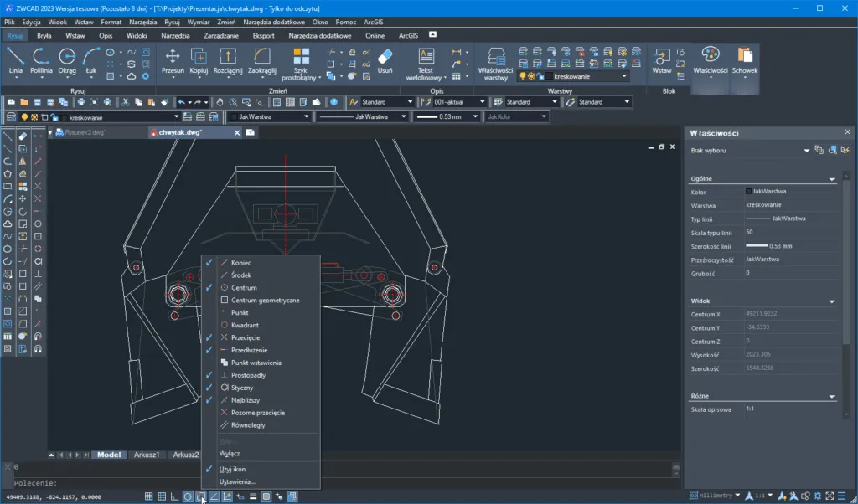Screen dimensions: 858x504
Task: Toggle Styczny tangent snap
Action: click(261, 388)
